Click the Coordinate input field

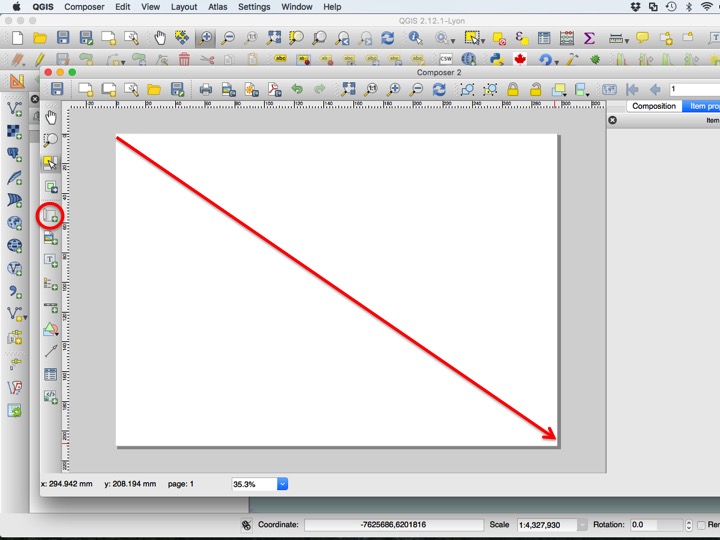point(394,524)
